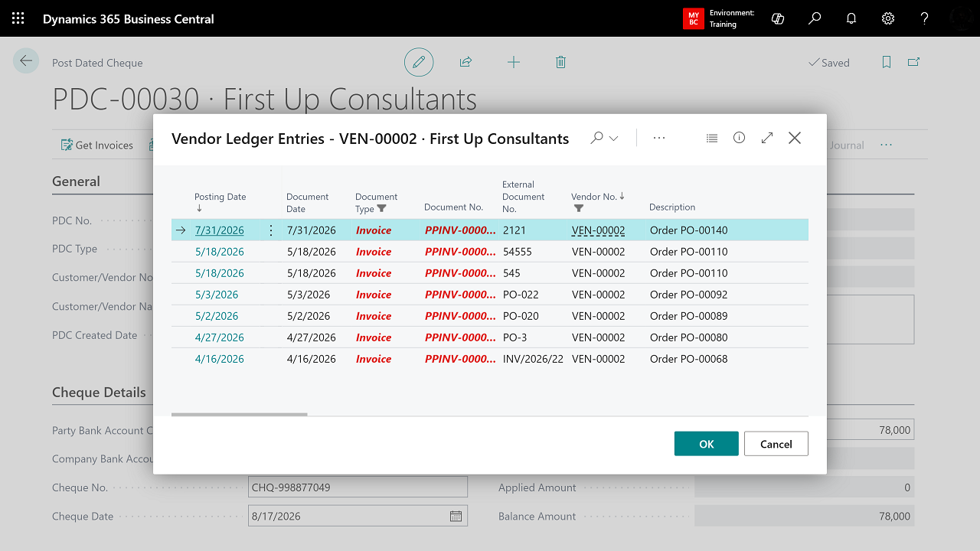This screenshot has width=980, height=551.
Task: Open the global search magnifier in top bar
Action: [x=815, y=18]
